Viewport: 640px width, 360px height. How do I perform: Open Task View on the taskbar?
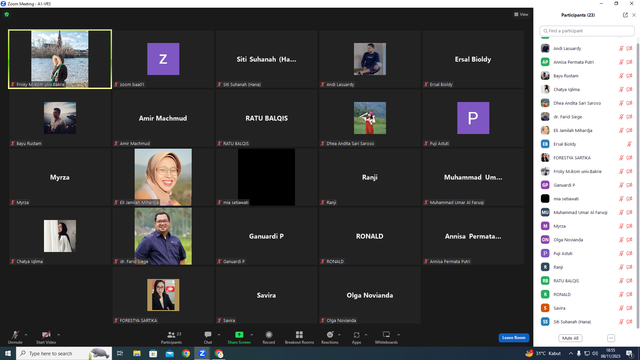tap(120, 353)
